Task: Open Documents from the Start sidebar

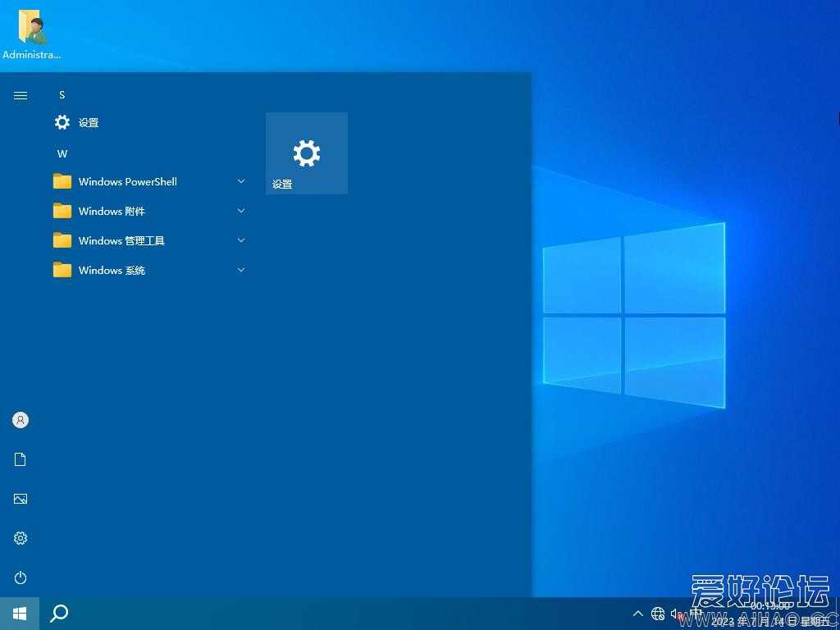Action: click(21, 459)
